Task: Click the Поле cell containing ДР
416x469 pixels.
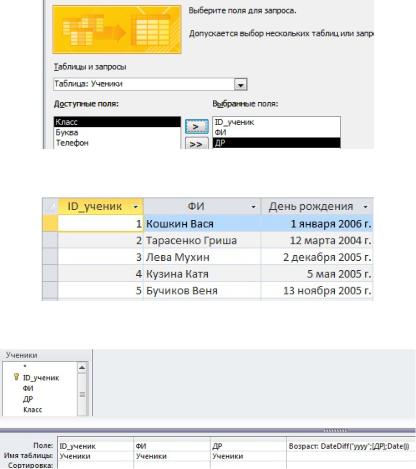Action: tap(248, 446)
